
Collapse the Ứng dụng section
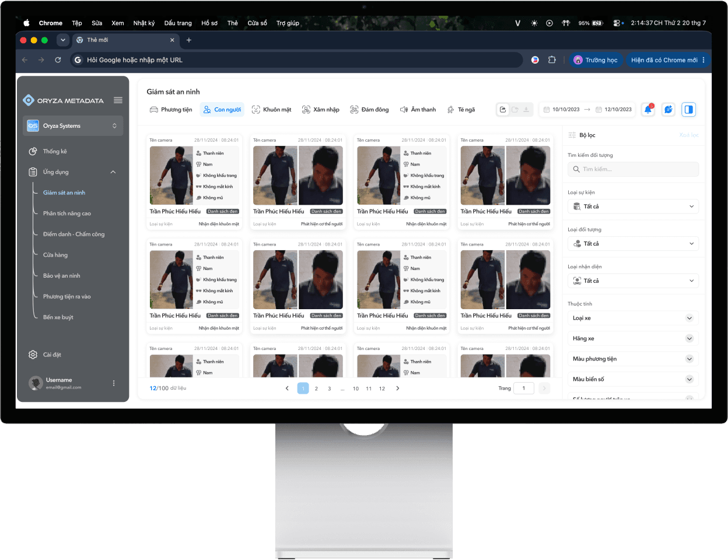click(x=113, y=172)
